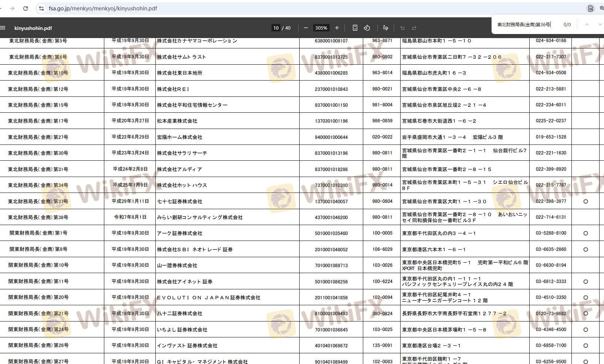Click corporate number 5010001086256

[331, 282]
